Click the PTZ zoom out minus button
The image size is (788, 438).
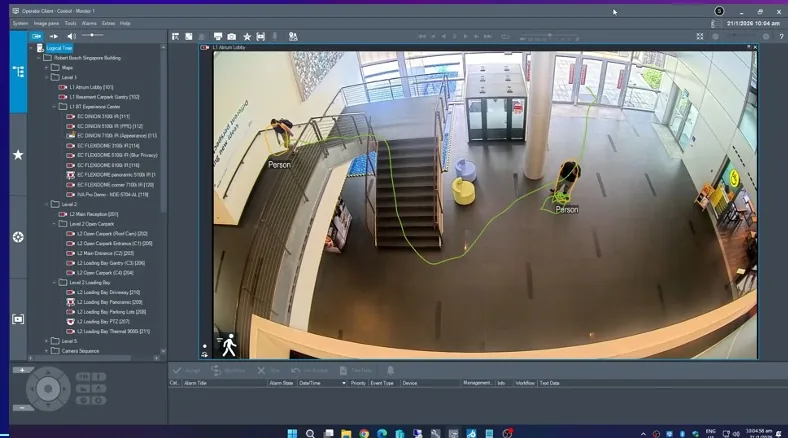22,408
